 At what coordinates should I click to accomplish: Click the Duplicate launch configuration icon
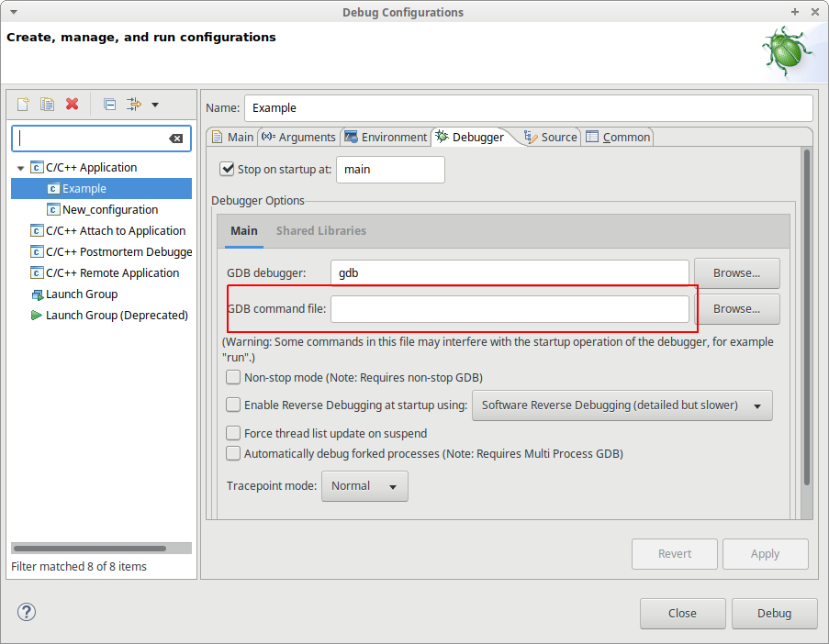[47, 104]
